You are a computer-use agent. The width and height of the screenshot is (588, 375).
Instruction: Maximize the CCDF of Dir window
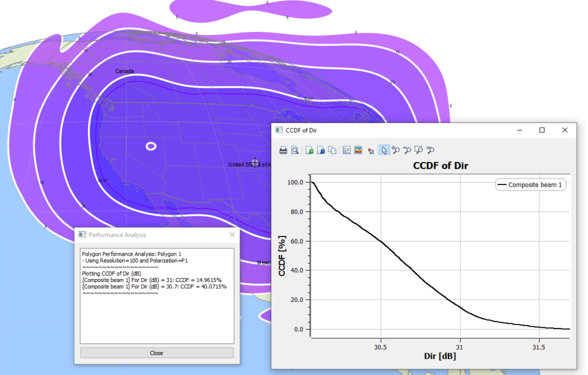click(x=541, y=130)
